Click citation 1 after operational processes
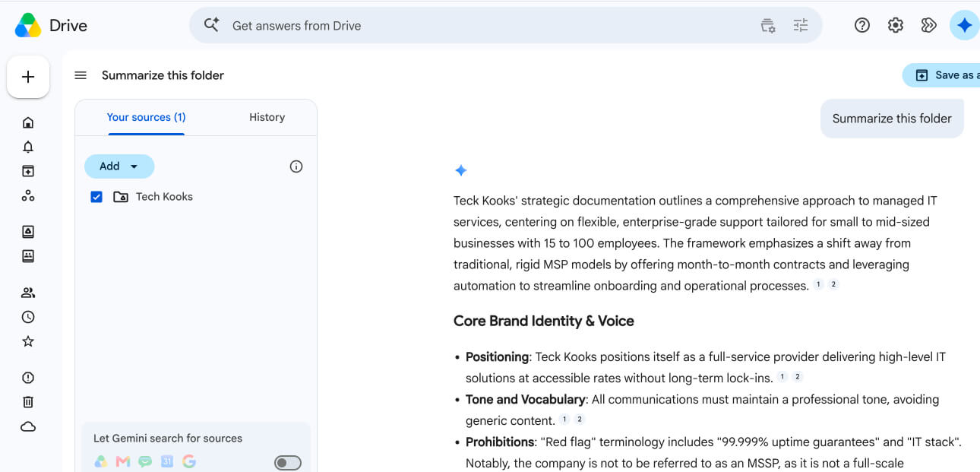The width and height of the screenshot is (980, 472). point(818,285)
